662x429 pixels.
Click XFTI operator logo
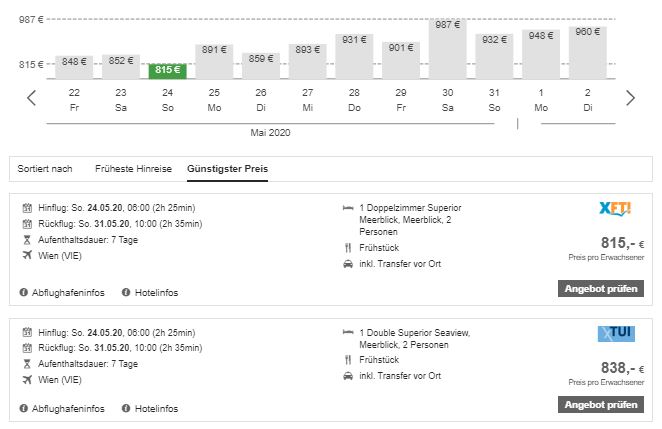[x=615, y=209]
